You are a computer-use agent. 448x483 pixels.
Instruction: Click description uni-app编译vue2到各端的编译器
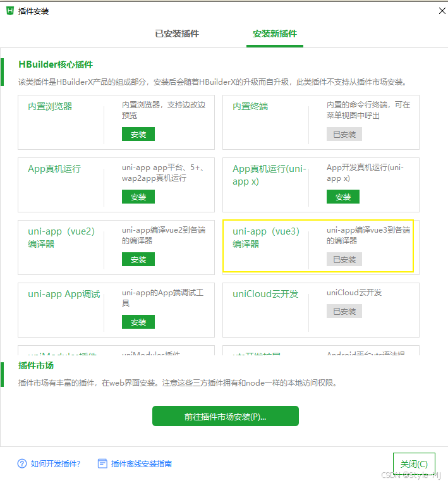pos(164,235)
